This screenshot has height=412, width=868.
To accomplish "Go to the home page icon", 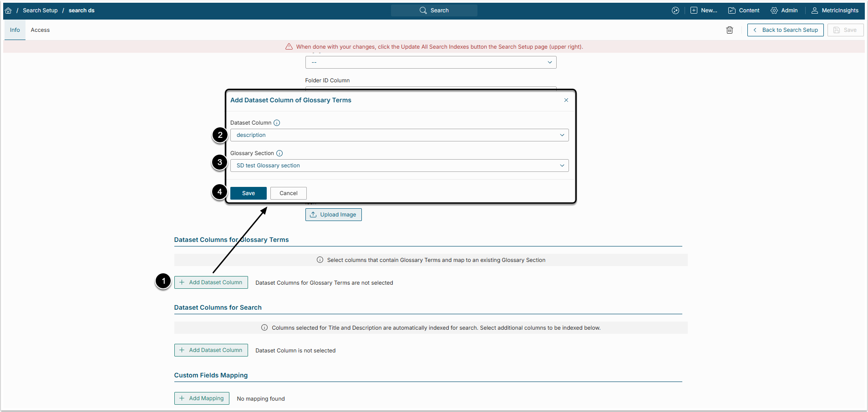I will point(8,10).
